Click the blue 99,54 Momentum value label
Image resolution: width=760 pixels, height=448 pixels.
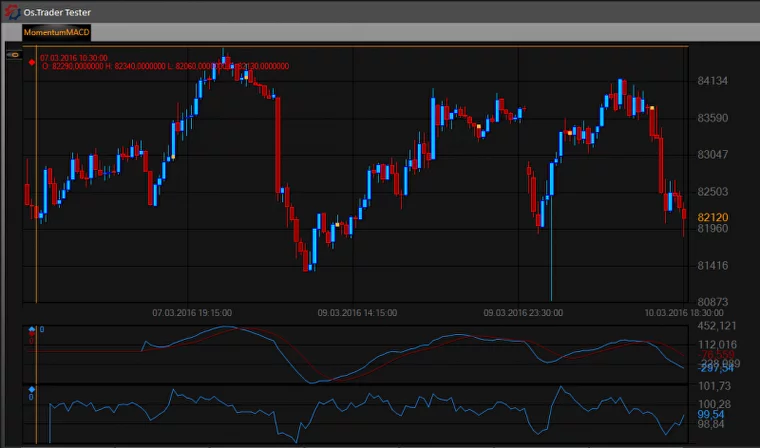[x=710, y=414]
